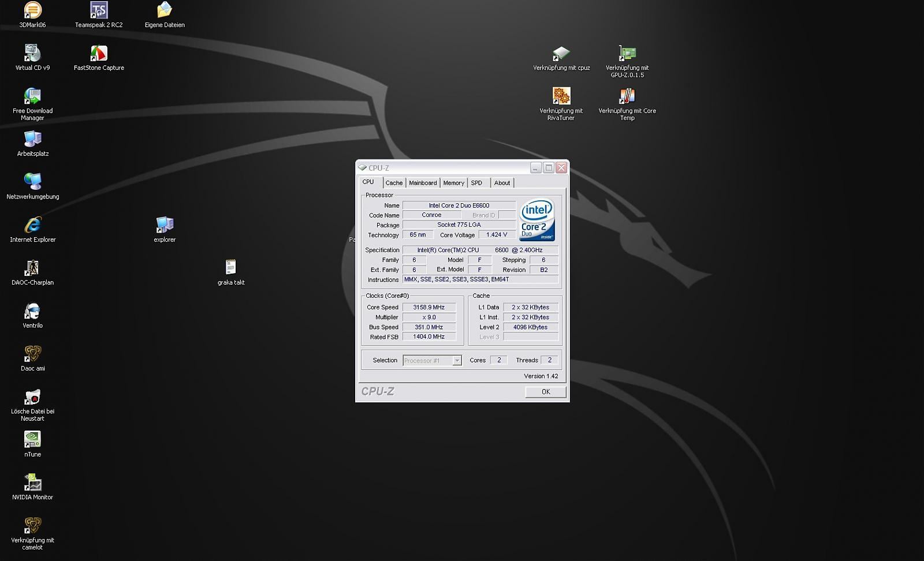Select Verknüpfung mit cpuz icon
The image size is (924, 561).
click(x=561, y=53)
